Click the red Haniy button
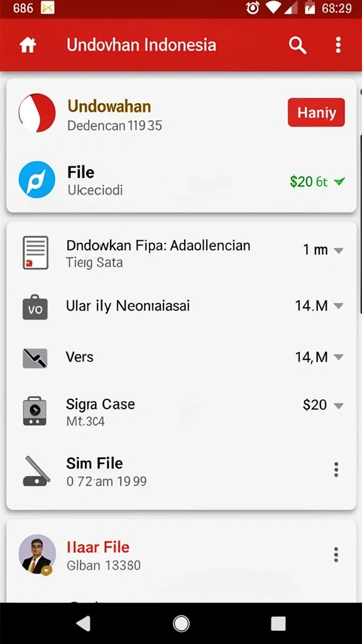The height and width of the screenshot is (644, 362). (x=317, y=112)
